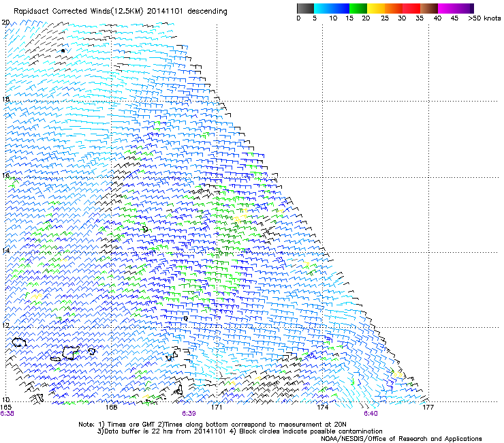The width and height of the screenshot is (504, 443).
Task: Click the word 'descending' in the title
Action: (207, 12)
